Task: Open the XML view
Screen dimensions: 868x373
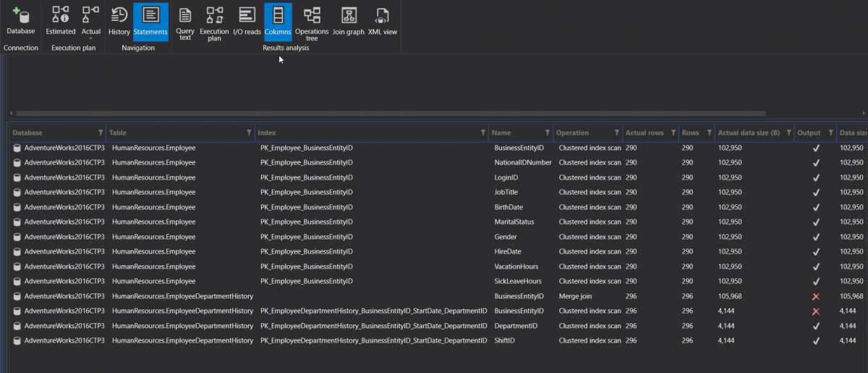Action: click(382, 20)
